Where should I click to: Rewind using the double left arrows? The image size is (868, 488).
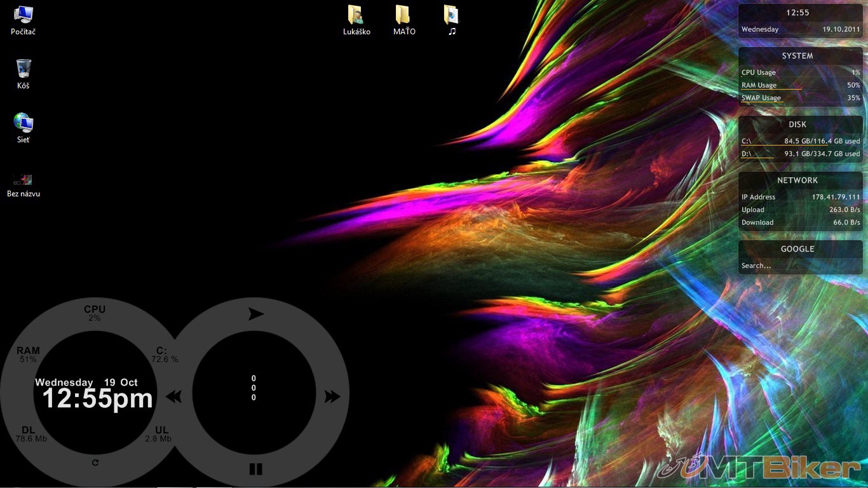173,396
